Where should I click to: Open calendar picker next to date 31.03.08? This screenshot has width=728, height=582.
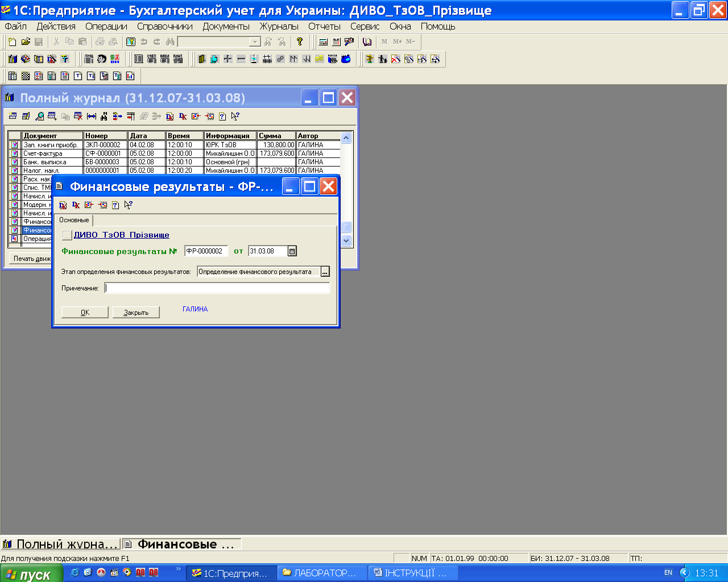292,251
